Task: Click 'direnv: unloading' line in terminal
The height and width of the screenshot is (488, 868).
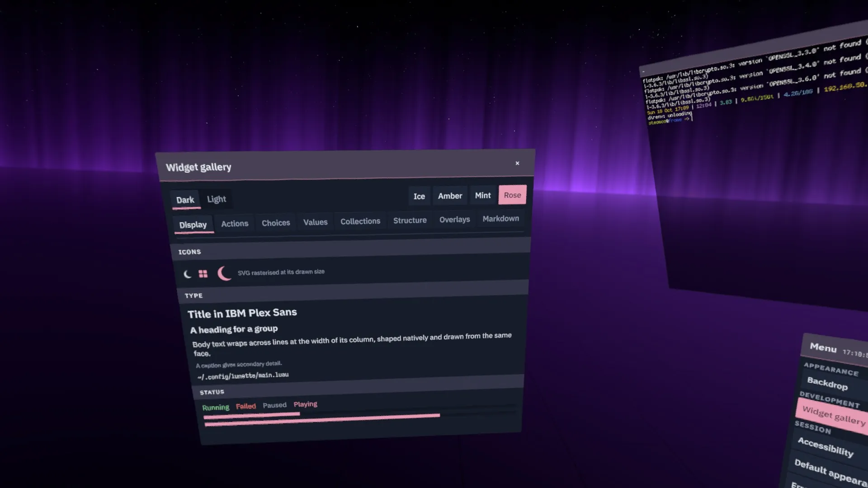Action: click(x=669, y=115)
